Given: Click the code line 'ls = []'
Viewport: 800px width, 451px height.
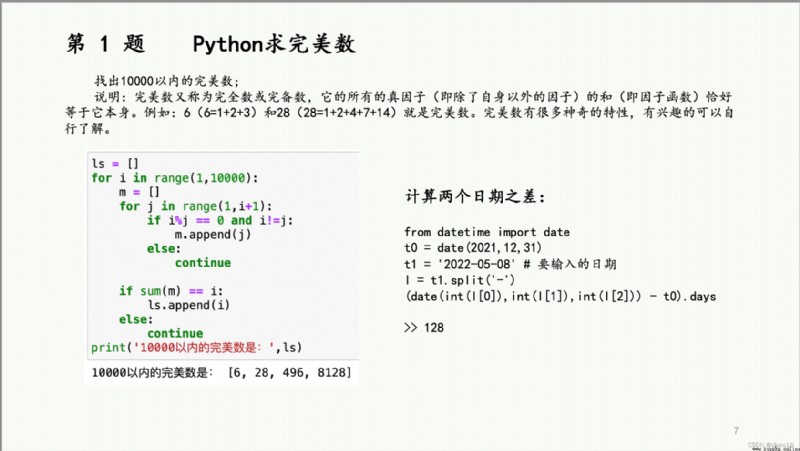Looking at the screenshot, I should [115, 163].
